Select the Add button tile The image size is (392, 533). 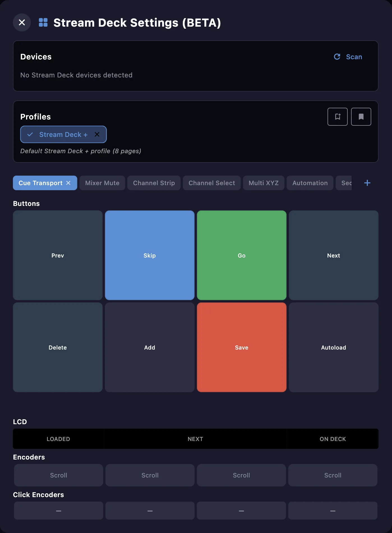(150, 347)
